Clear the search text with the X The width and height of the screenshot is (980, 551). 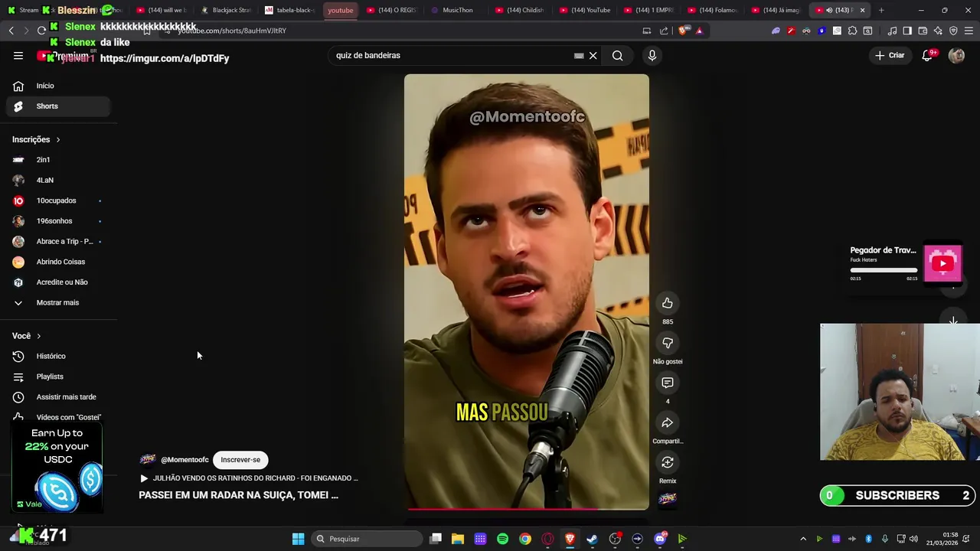point(593,55)
